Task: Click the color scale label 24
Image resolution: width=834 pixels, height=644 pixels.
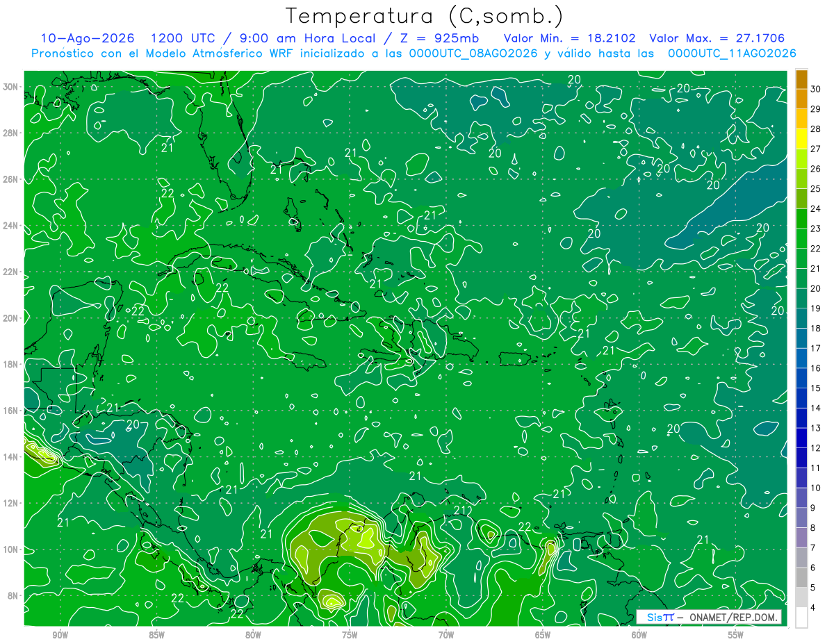Action: click(x=816, y=208)
